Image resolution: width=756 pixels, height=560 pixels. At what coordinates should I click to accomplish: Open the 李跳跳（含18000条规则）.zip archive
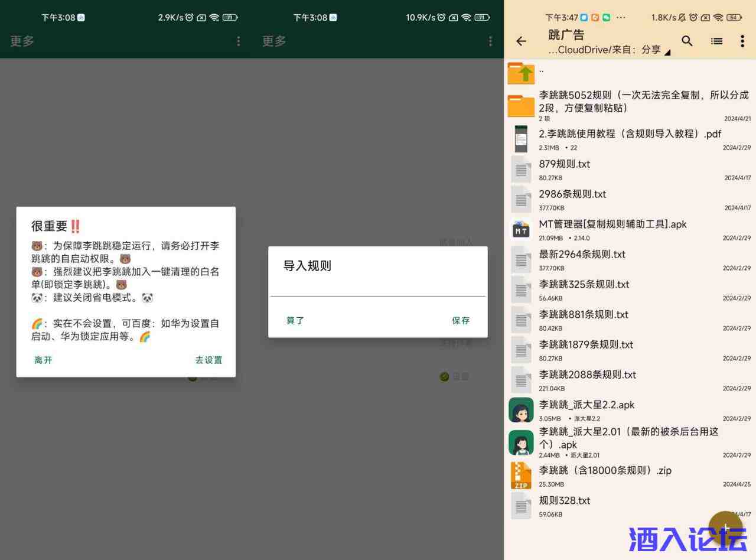pyautogui.click(x=605, y=471)
